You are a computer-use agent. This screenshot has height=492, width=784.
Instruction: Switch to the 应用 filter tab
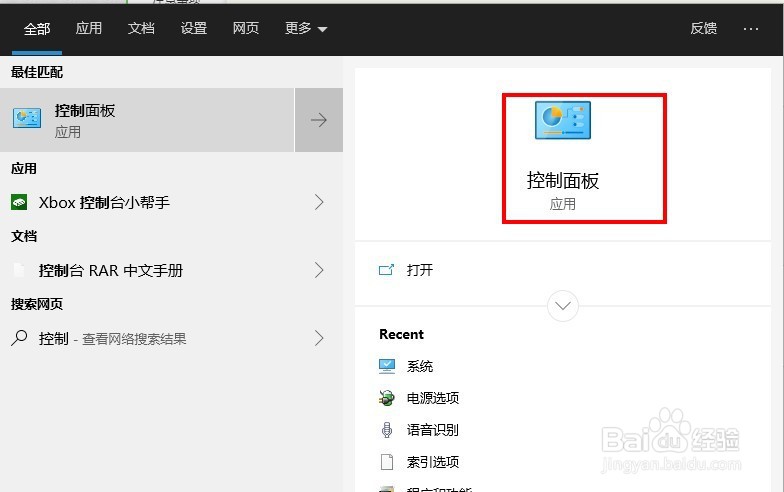tap(89, 28)
